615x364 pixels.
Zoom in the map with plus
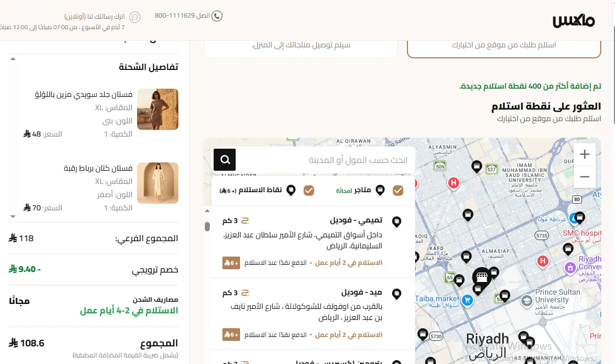coord(584,154)
